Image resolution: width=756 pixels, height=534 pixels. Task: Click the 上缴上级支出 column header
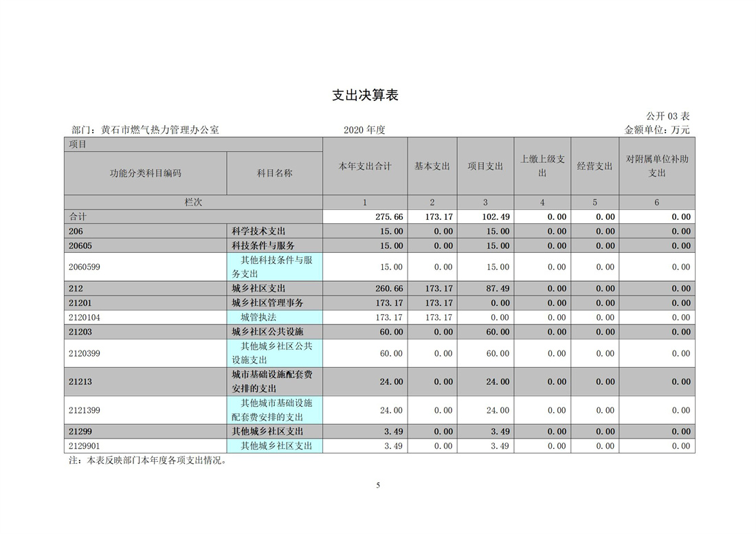click(542, 166)
